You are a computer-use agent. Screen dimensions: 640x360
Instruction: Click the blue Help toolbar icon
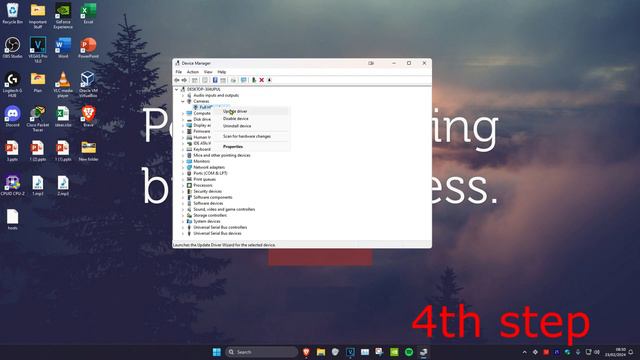coord(215,80)
